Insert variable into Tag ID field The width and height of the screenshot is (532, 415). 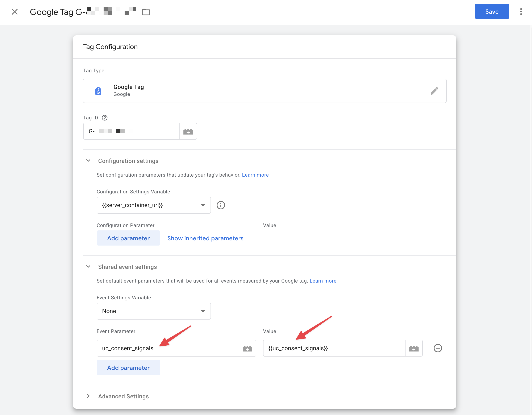coord(188,131)
